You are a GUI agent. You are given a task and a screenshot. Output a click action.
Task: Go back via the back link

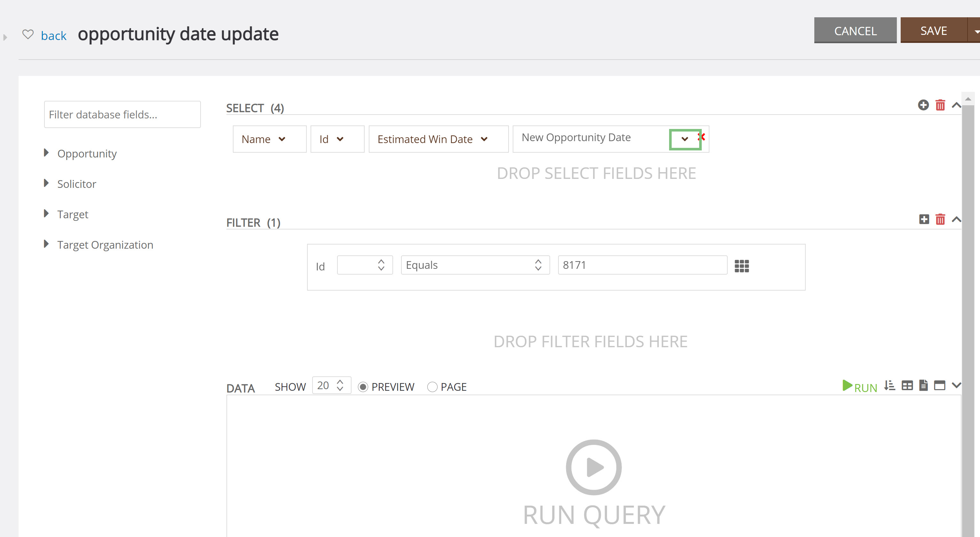click(54, 36)
